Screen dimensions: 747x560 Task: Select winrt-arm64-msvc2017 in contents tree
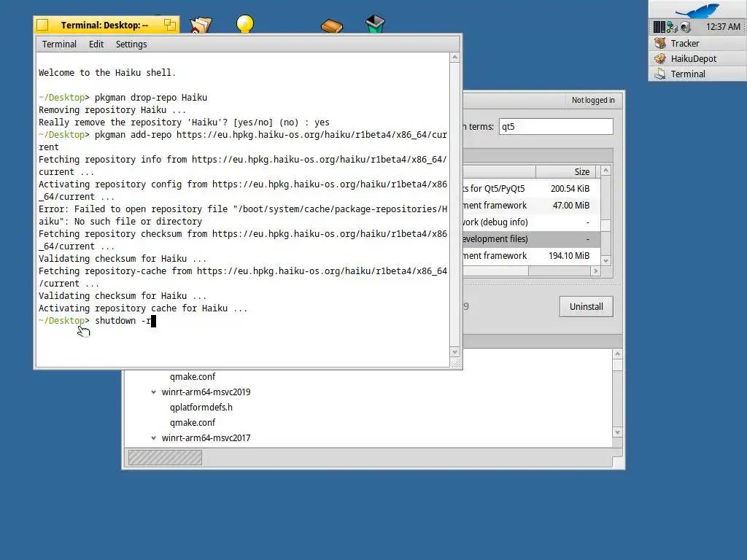(x=206, y=438)
